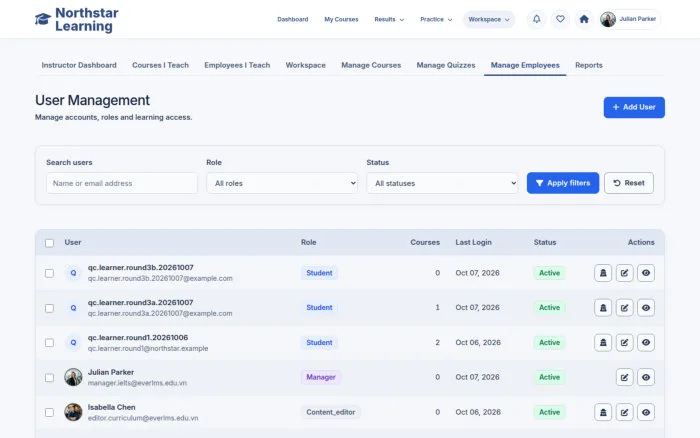Switch to the Workspace sub-tab
This screenshot has width=700, height=438.
pyautogui.click(x=306, y=65)
